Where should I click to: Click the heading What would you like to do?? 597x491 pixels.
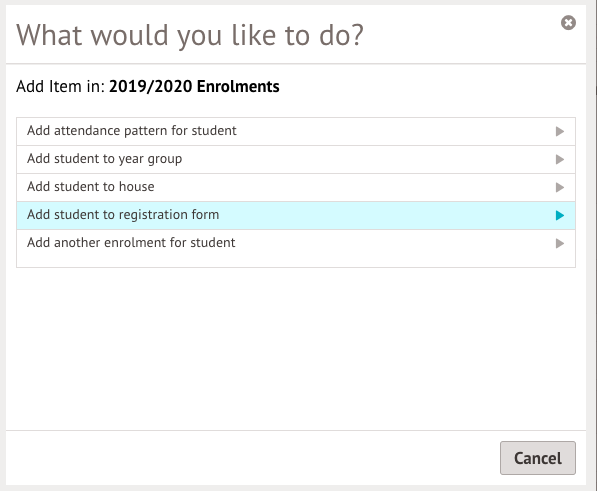point(190,35)
